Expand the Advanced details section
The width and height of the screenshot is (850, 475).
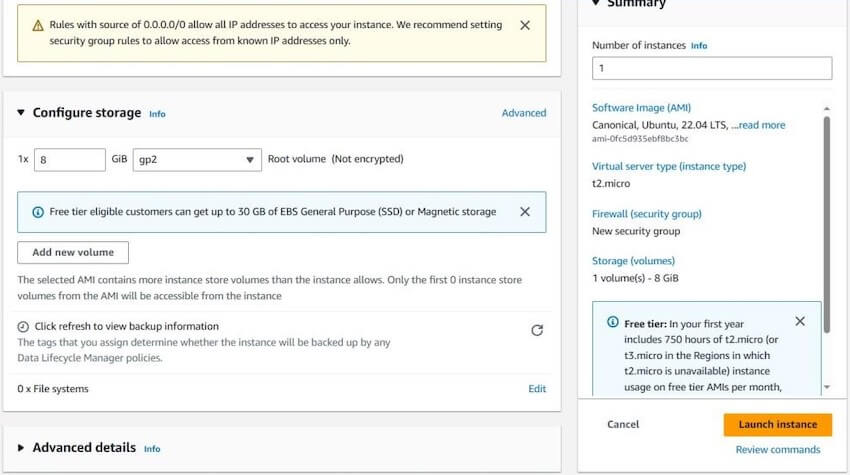pyautogui.click(x=21, y=447)
